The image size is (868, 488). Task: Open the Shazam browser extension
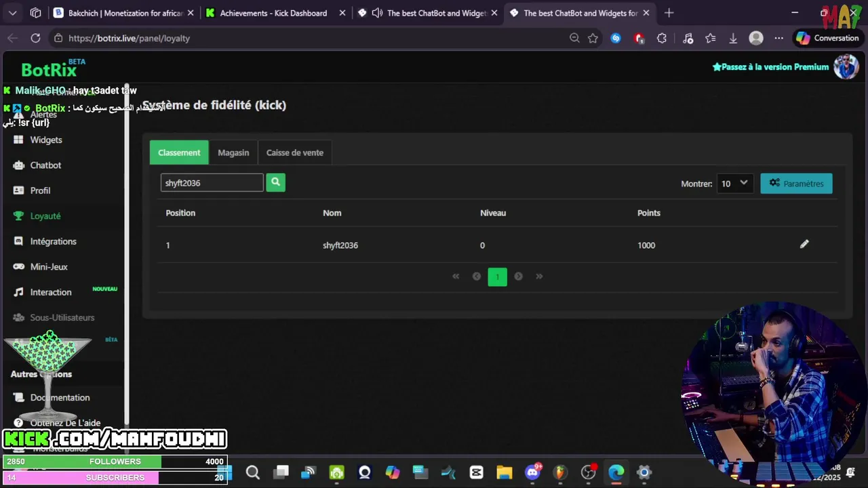coord(616,39)
